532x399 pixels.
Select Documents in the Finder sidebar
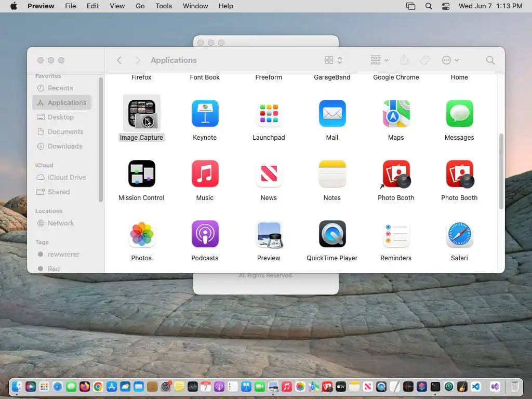(62, 131)
